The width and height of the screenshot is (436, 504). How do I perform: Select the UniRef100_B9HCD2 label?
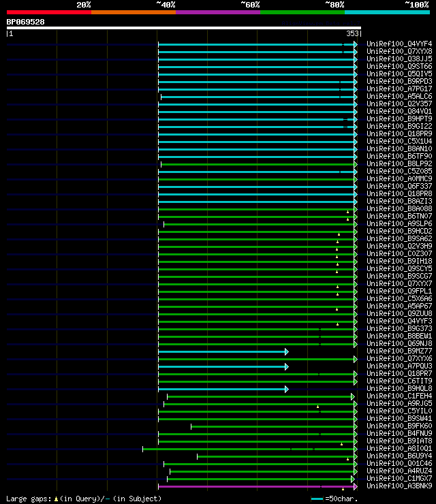tap(399, 231)
